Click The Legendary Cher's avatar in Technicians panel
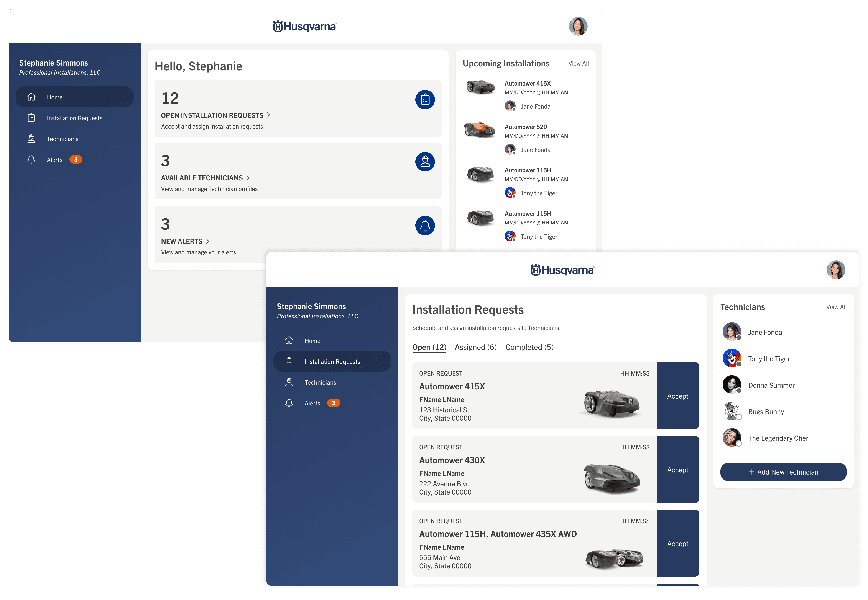 pos(732,438)
